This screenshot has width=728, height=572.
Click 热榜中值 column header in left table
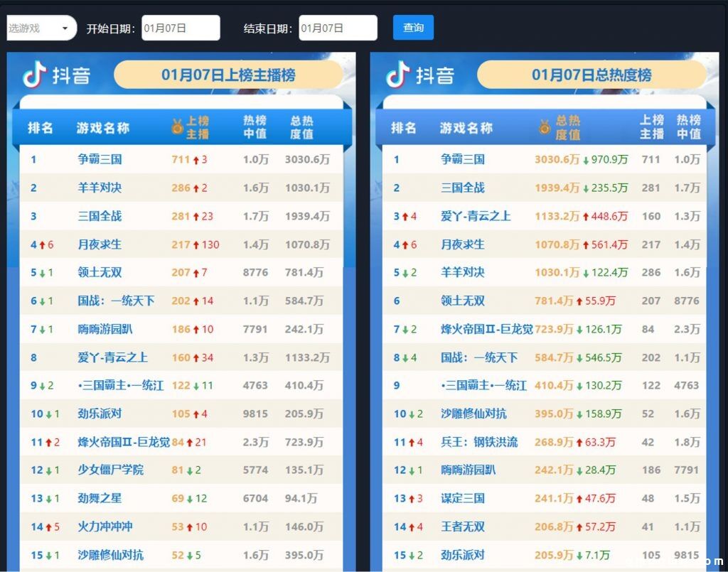click(255, 128)
